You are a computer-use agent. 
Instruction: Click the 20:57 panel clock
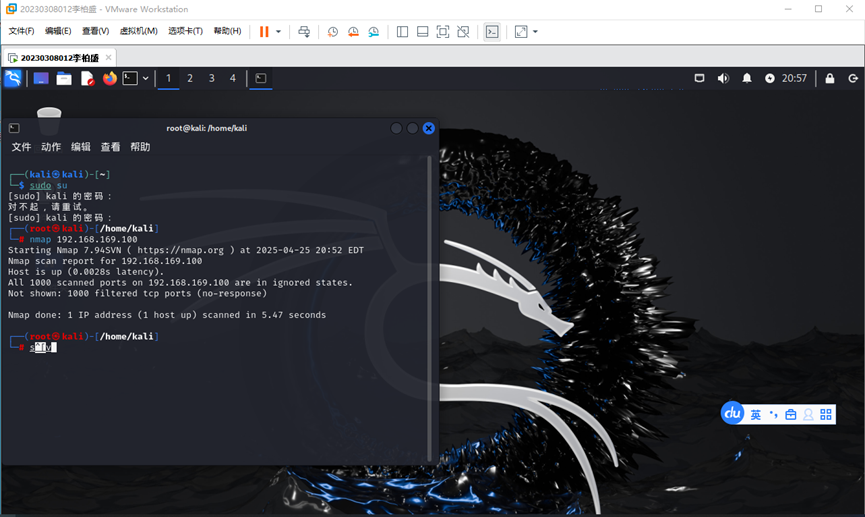click(794, 78)
